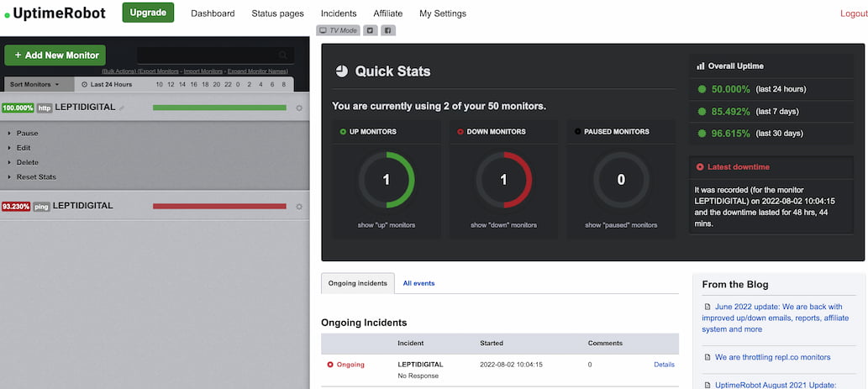This screenshot has width=868, height=389.
Task: Open the Dashboard menu
Action: 213,13
